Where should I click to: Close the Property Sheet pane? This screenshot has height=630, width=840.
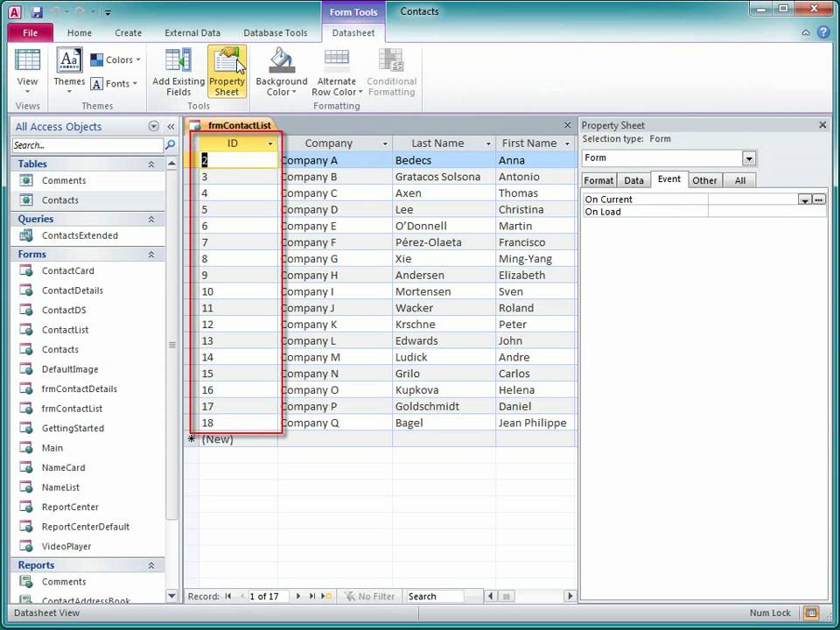tap(822, 125)
